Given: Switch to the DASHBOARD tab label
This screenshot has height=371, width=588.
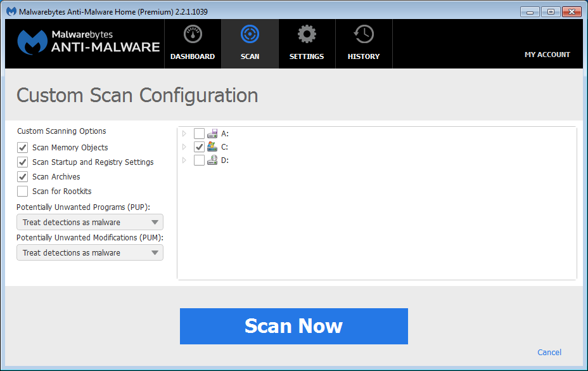Looking at the screenshot, I should point(193,56).
